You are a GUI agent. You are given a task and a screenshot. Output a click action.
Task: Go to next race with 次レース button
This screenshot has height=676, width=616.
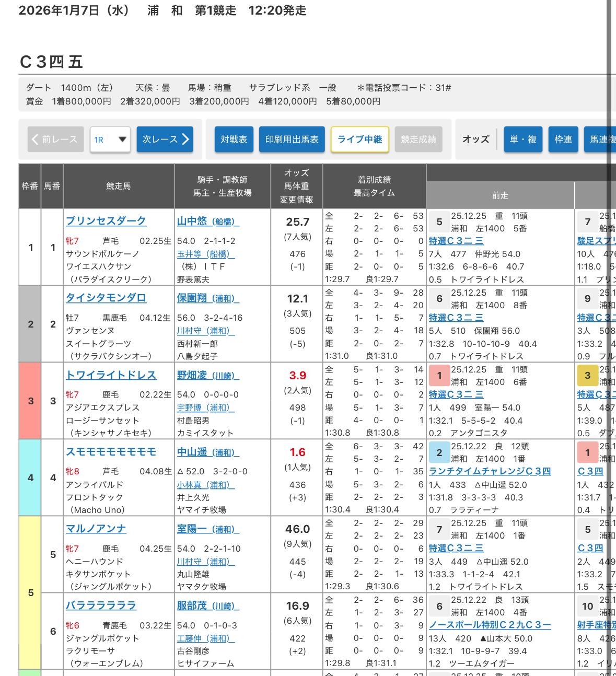165,139
